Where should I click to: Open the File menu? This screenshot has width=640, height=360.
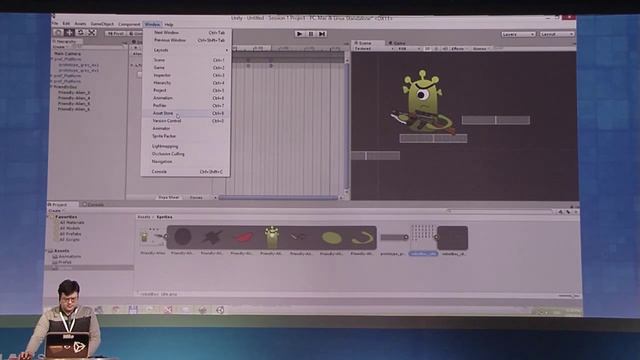55,24
